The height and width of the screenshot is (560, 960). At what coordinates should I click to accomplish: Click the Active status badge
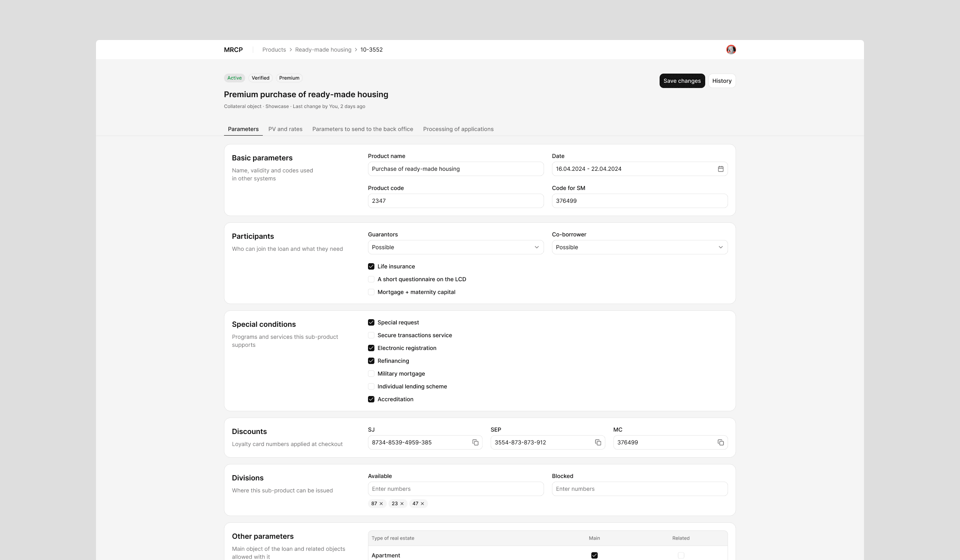[234, 78]
